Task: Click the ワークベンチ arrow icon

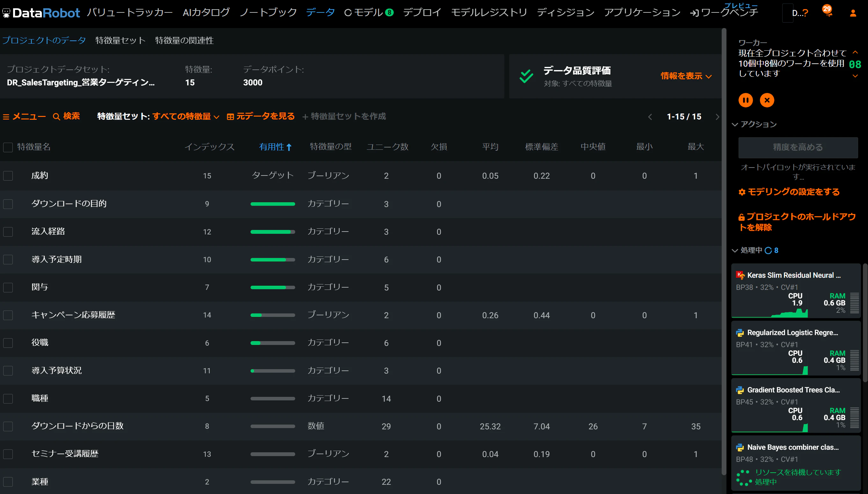Action: click(x=694, y=13)
